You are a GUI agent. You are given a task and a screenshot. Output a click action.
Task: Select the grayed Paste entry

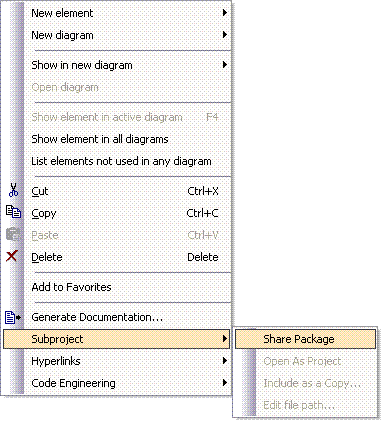[x=117, y=235]
